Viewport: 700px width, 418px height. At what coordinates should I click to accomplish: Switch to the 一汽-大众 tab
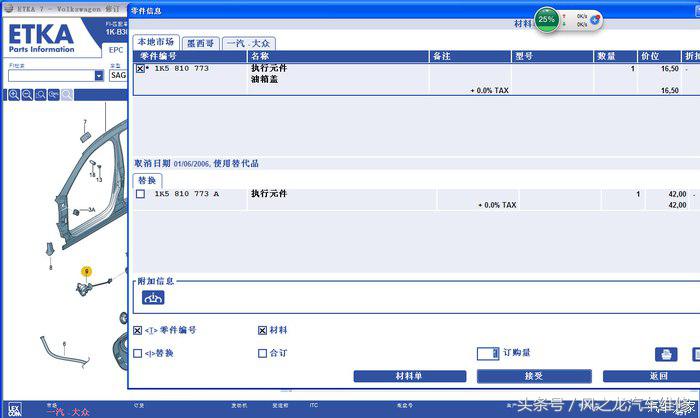[x=249, y=43]
